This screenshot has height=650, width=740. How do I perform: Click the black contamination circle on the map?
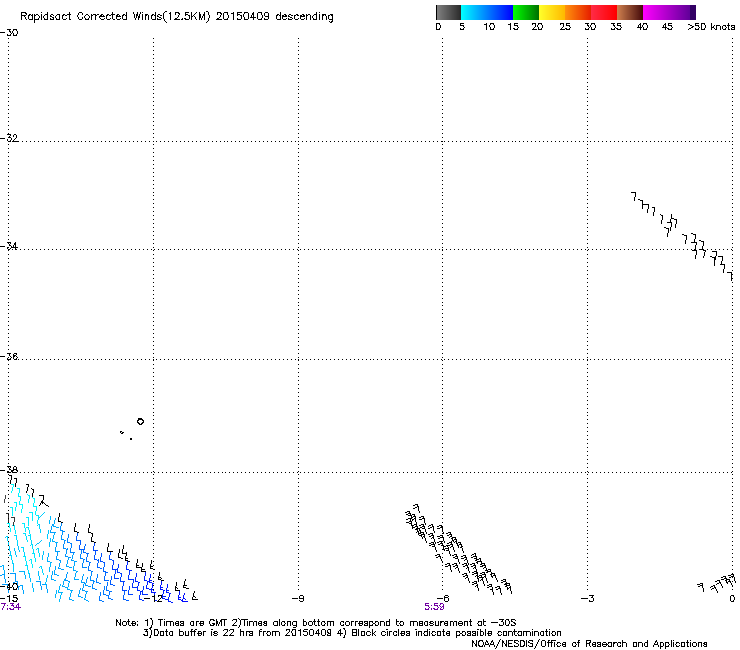click(140, 421)
